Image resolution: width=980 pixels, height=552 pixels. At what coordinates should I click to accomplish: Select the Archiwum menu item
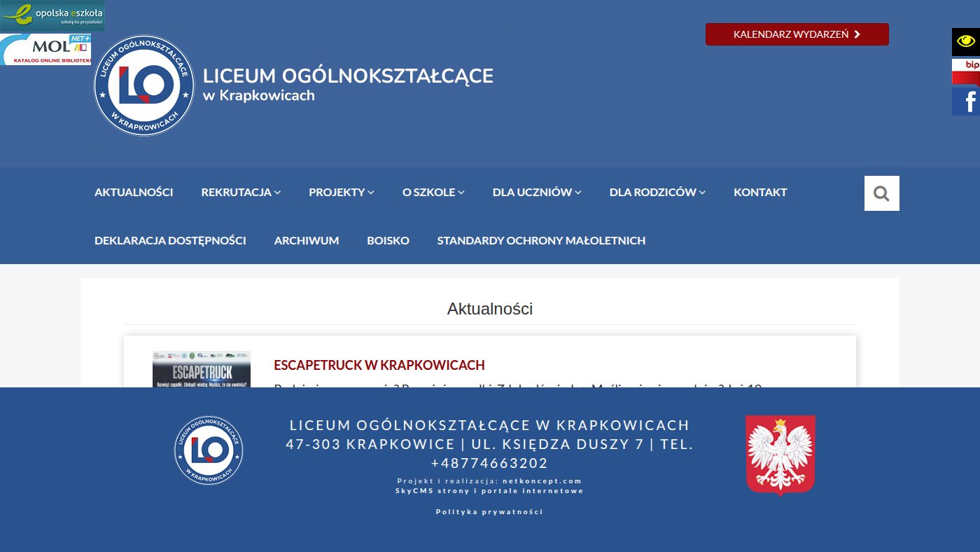pos(307,240)
